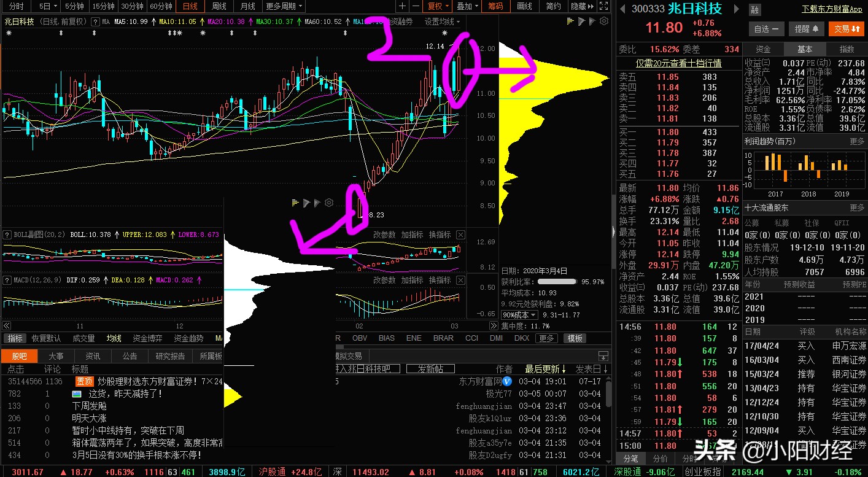Image resolution: width=868 pixels, height=477 pixels.
Task: Select the 分价 tab at the bottom right
Action: (661, 459)
